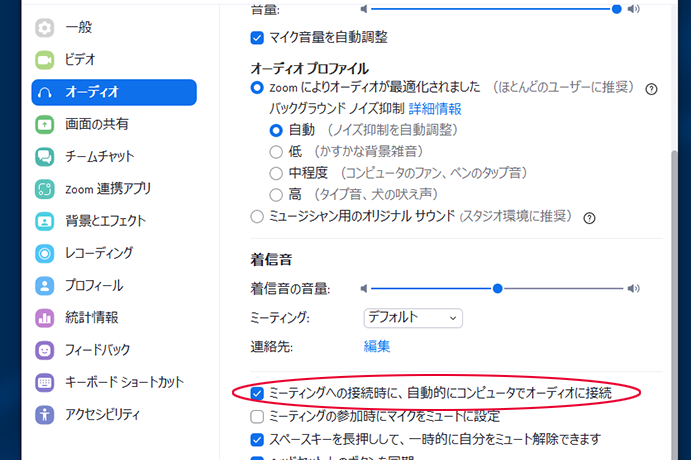
Task: Open アクセシビリティ settings
Action: click(114, 415)
